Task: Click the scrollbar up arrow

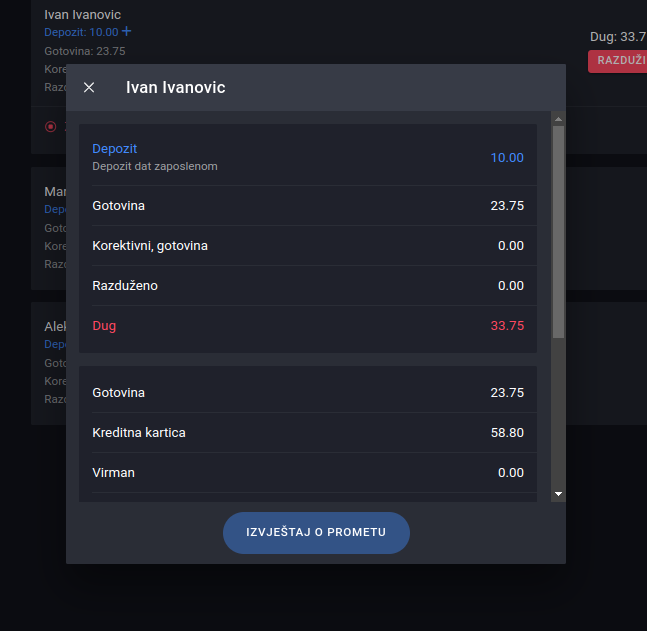Action: pos(558,119)
